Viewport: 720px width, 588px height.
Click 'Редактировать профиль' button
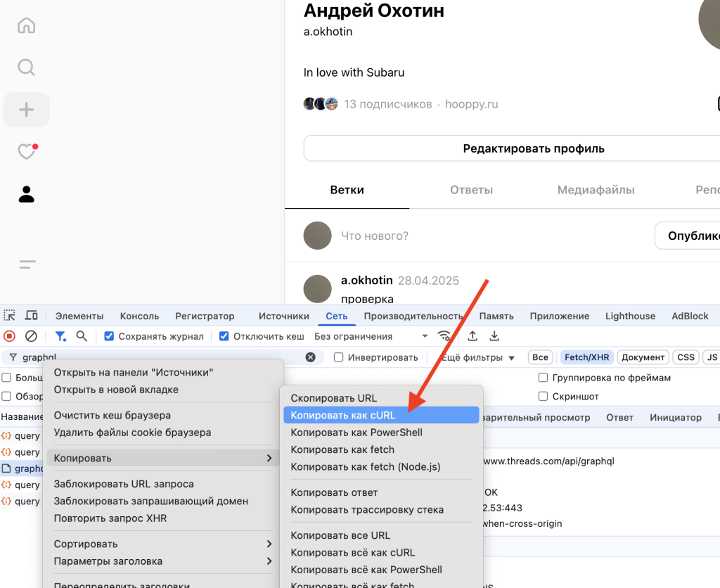(533, 148)
